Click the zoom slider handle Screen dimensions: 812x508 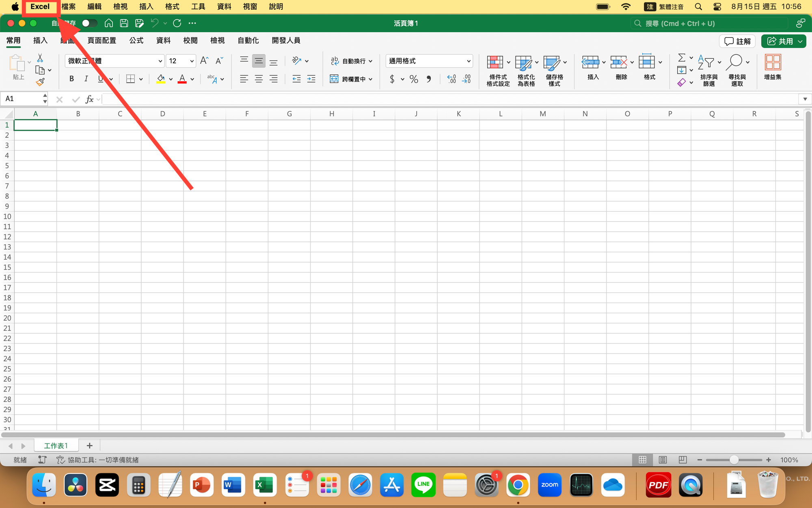(734, 460)
